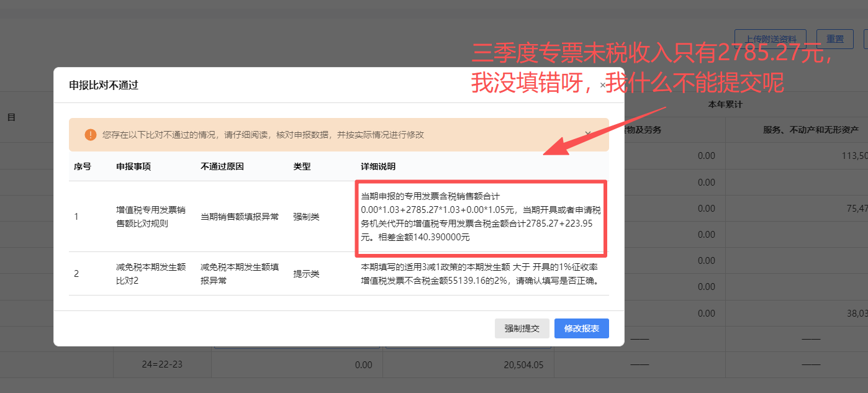Select the 24=22-23 row label cell
This screenshot has height=393, width=868.
161,365
